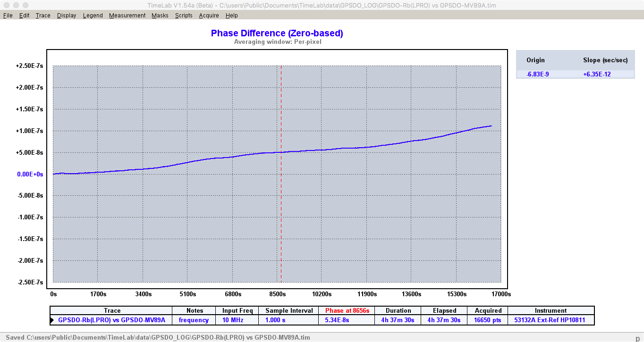Click the 'Phase at 8656s' column header
The height and width of the screenshot is (342, 644).
coord(347,310)
